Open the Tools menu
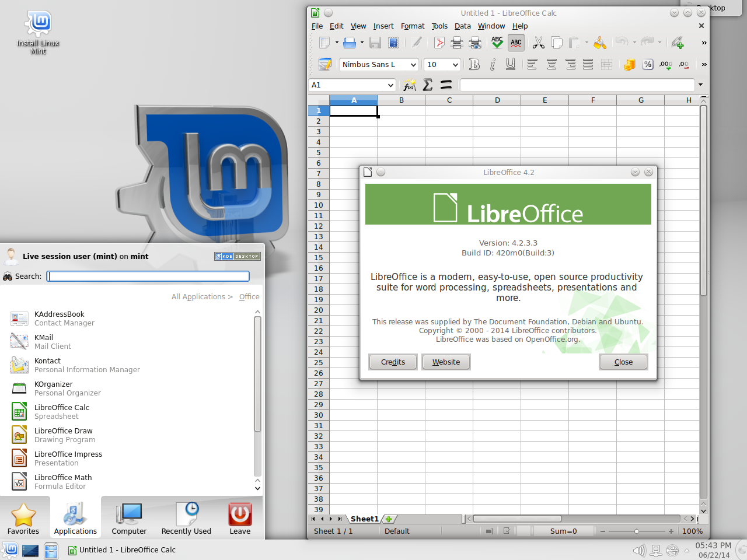 coord(439,26)
